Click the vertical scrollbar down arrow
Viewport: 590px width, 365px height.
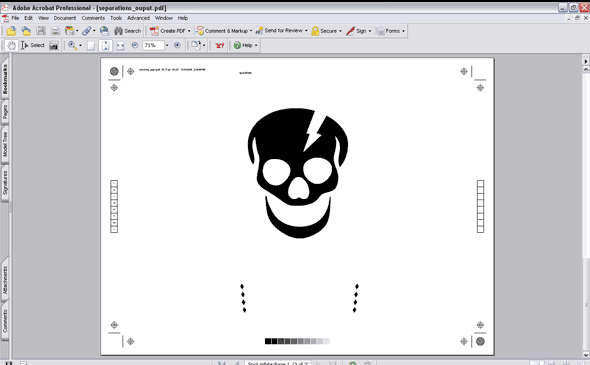[x=586, y=354]
